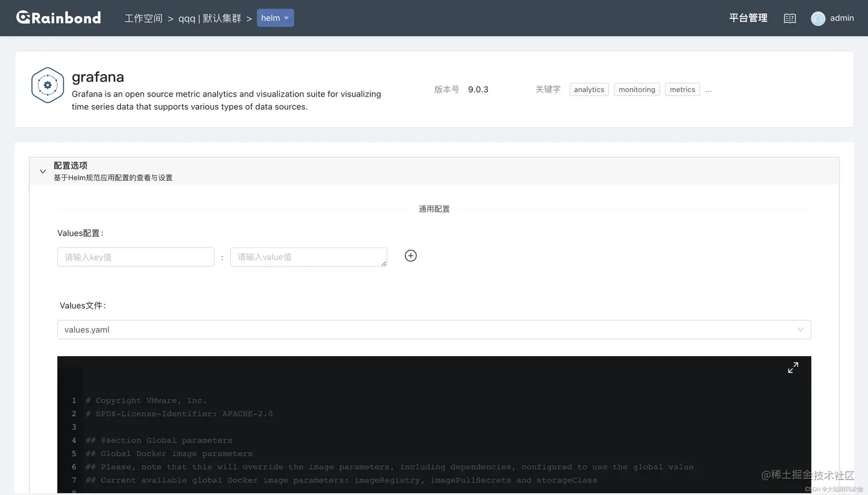This screenshot has height=495, width=868.
Task: Click the 版本号 label
Action: (x=447, y=90)
